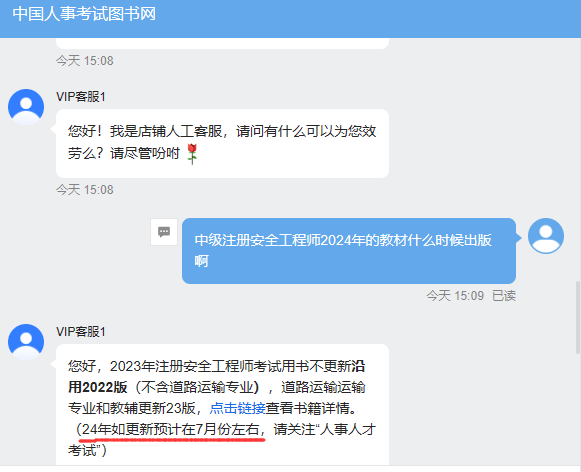Click the VIP客服1 name above the 2023年 reply
Screen dimensions: 581x472
(81, 332)
